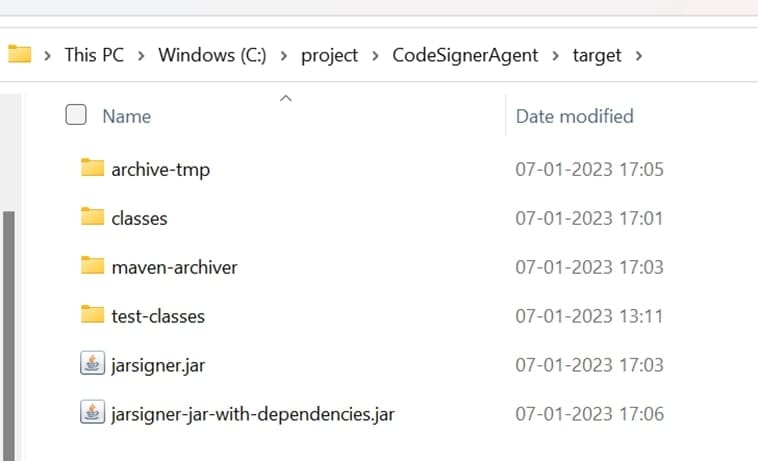Open the chevron after target breadcrumb

[638, 55]
